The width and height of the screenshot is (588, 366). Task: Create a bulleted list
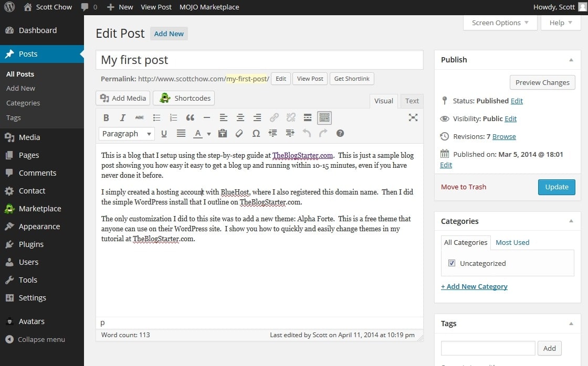tap(156, 117)
